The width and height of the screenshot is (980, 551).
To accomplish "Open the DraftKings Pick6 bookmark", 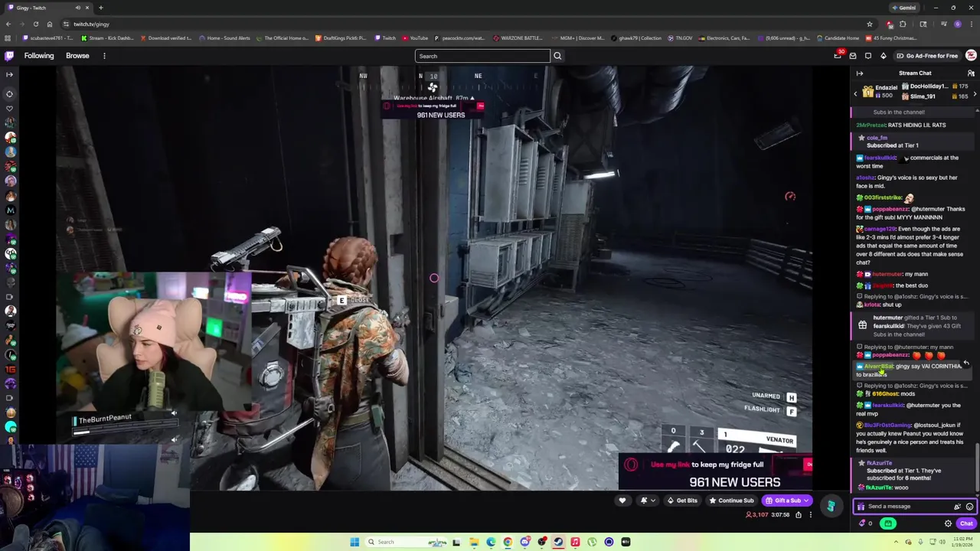I will click(x=341, y=38).
